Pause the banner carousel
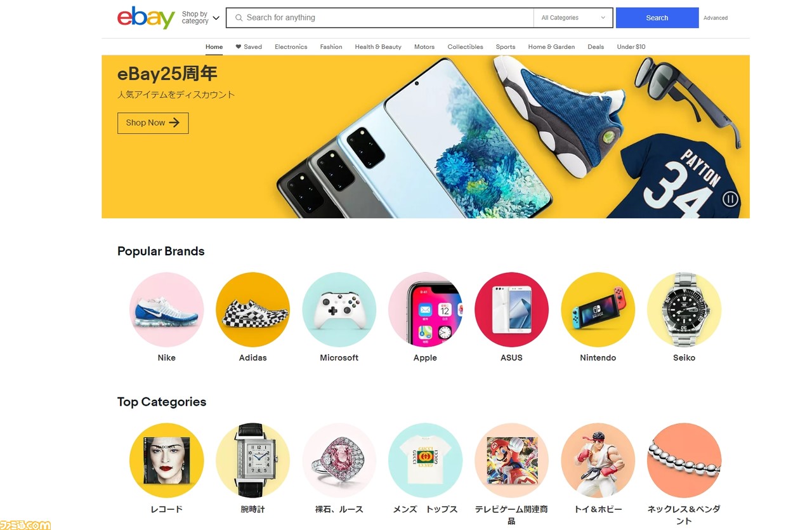 click(x=730, y=199)
